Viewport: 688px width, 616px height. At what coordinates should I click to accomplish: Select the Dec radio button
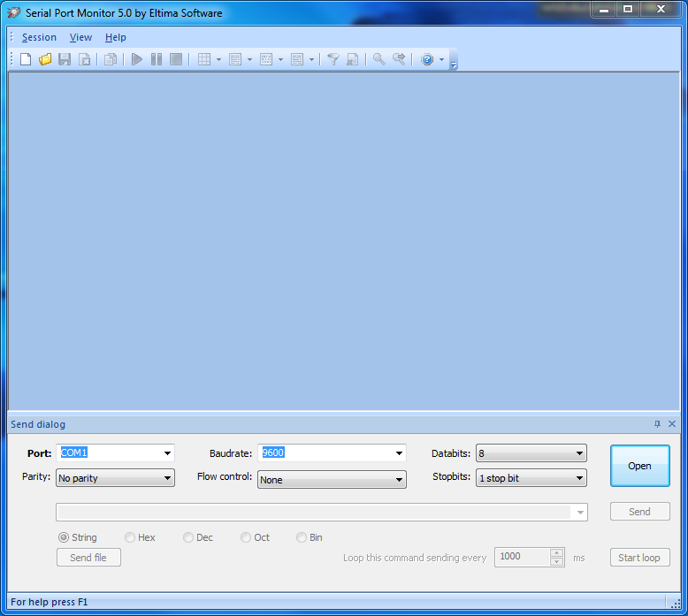tap(188, 537)
